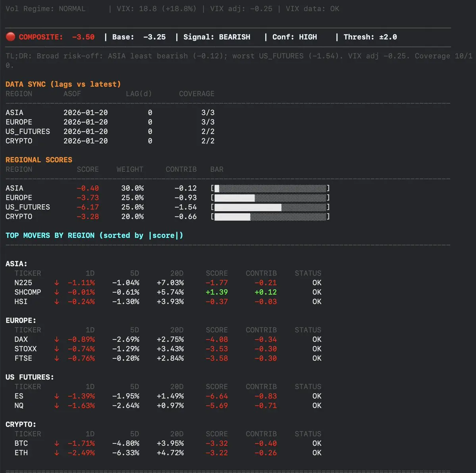
Task: Click the CRYPTO: section label above BTC
Action: point(21,424)
